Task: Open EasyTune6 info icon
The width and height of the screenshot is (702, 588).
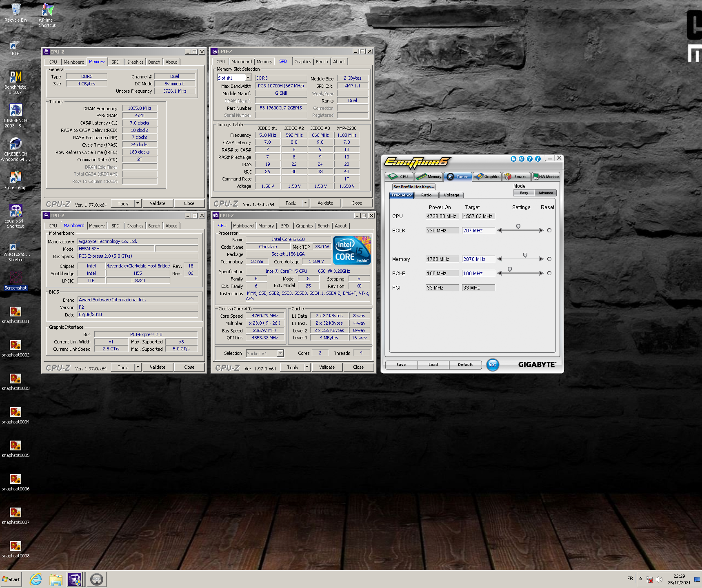Action: coord(538,159)
